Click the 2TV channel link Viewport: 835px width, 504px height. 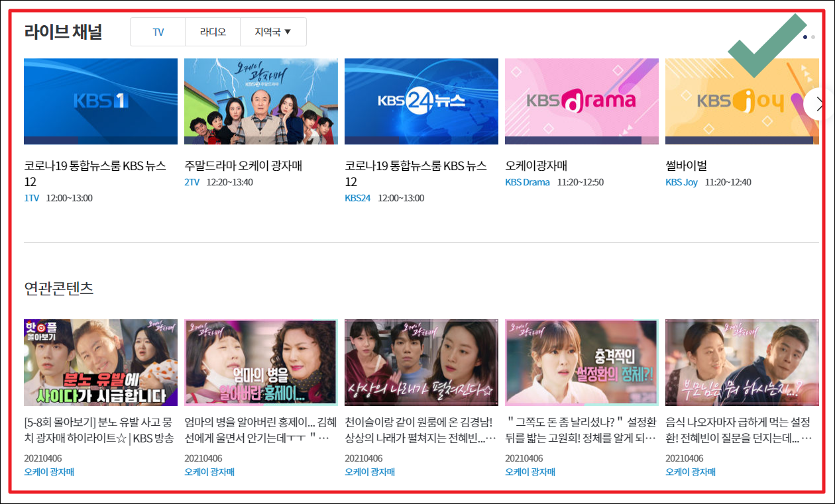point(192,182)
